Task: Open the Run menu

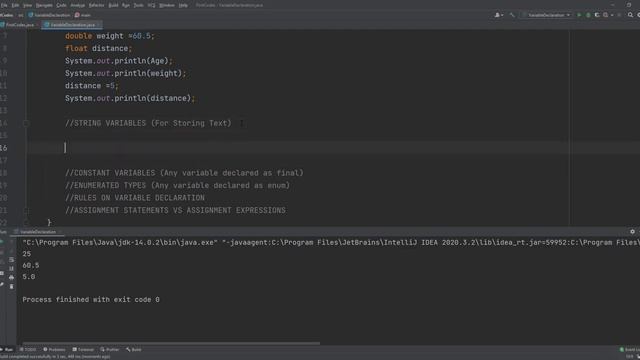Action: (x=126, y=5)
